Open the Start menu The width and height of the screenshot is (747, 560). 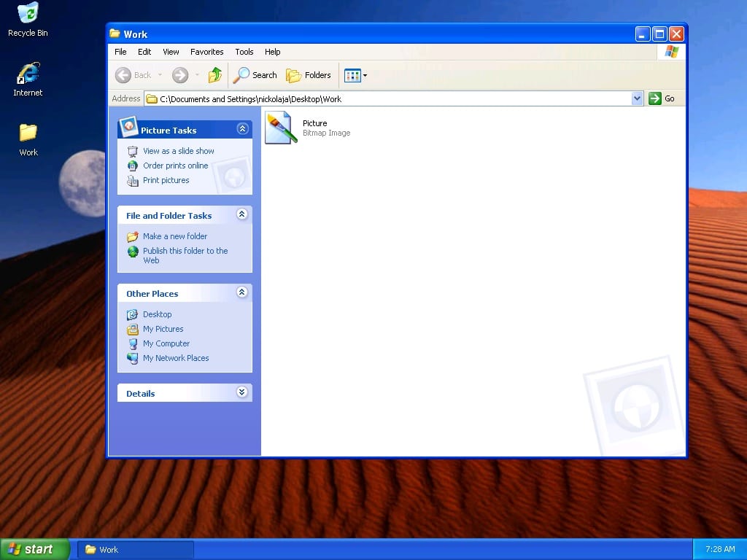(x=33, y=549)
